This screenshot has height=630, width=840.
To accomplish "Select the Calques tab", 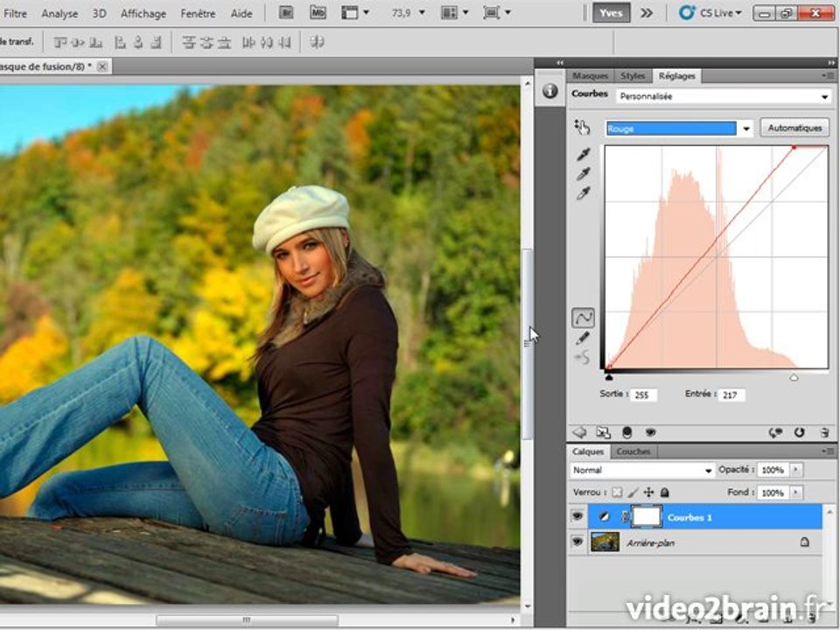I will point(588,451).
